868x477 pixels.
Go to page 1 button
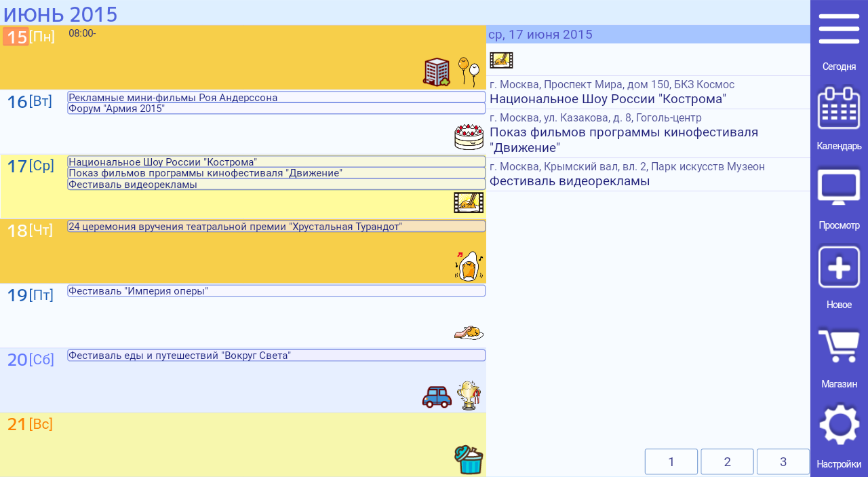(671, 462)
